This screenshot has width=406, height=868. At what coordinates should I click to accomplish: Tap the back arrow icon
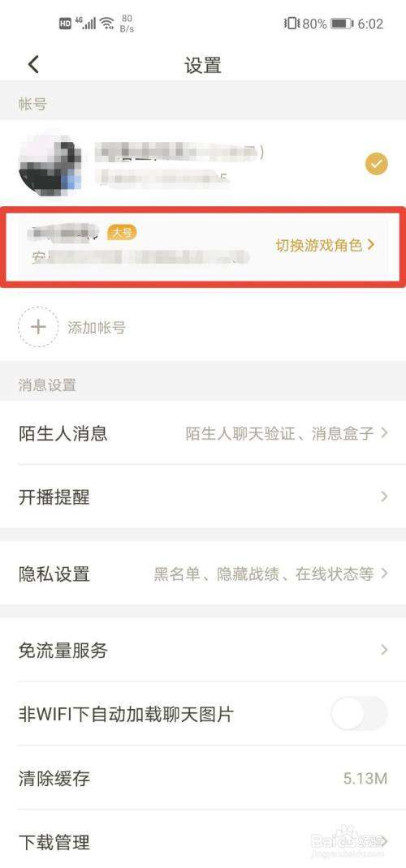(x=33, y=65)
